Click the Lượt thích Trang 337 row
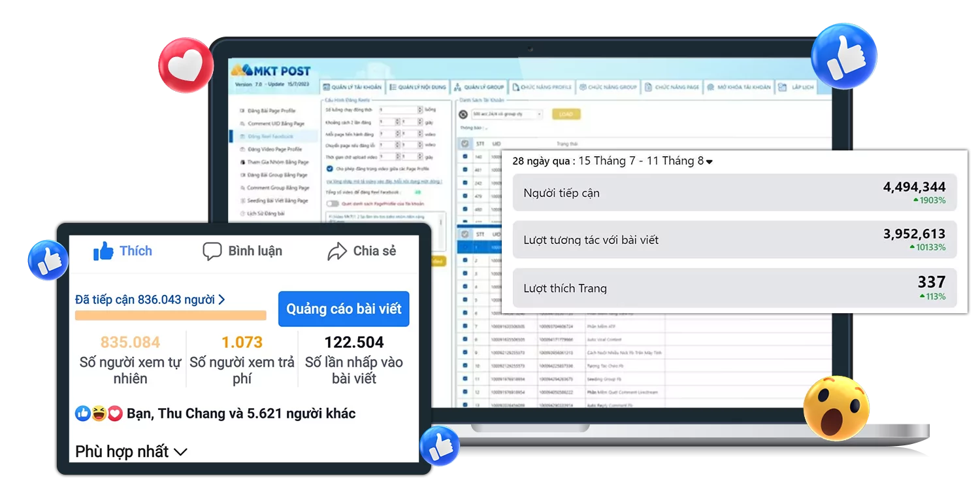 [734, 288]
